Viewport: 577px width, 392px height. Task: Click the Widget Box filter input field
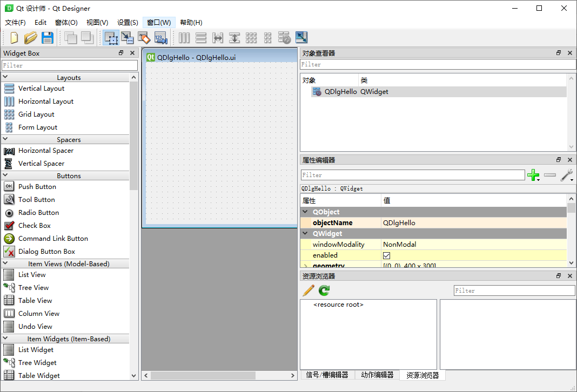[x=69, y=65]
